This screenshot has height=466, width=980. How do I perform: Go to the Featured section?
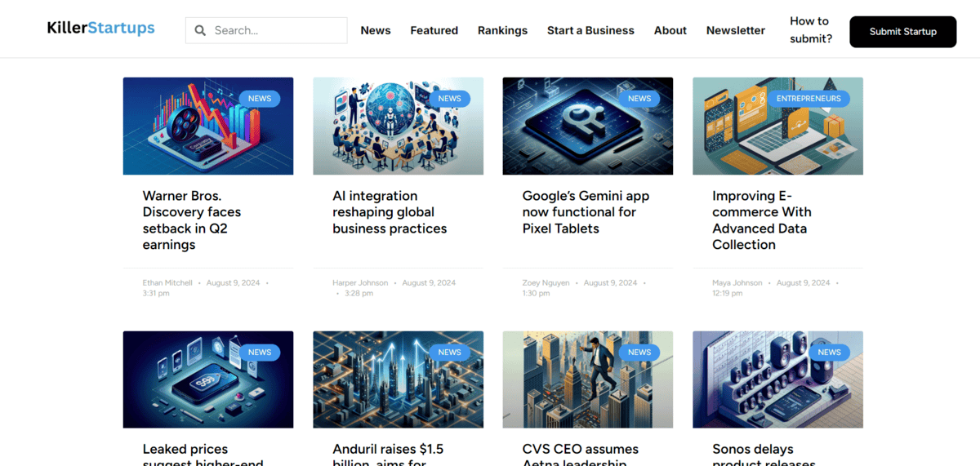[x=434, y=31]
